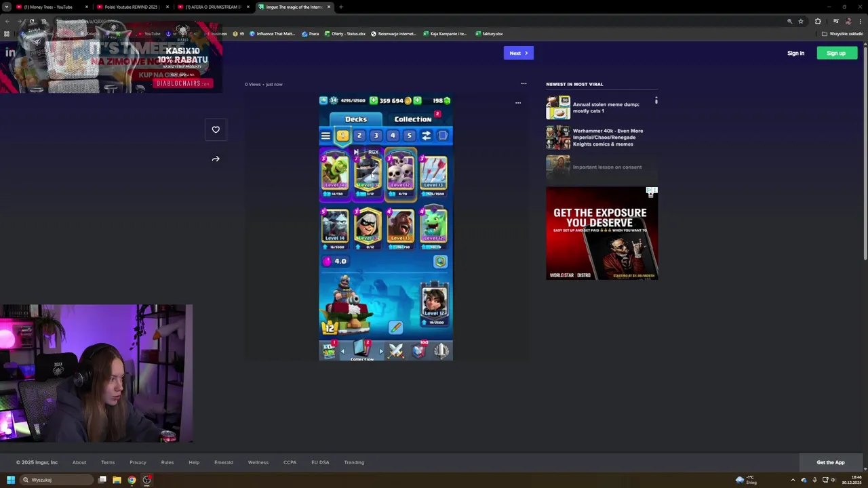Image resolution: width=868 pixels, height=488 pixels.
Task: Select deck slot 3
Action: tap(376, 136)
